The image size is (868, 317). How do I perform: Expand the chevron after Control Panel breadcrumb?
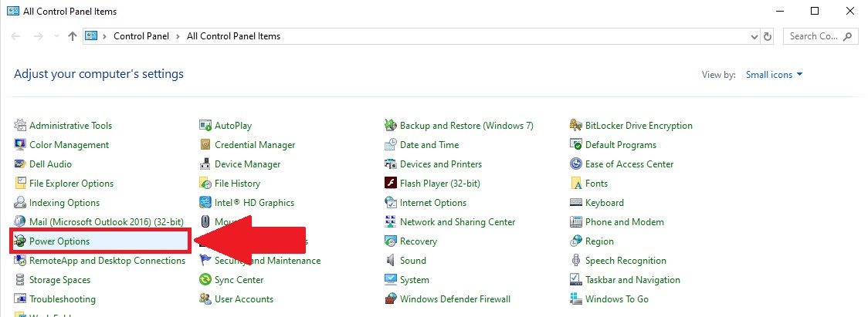pos(178,36)
